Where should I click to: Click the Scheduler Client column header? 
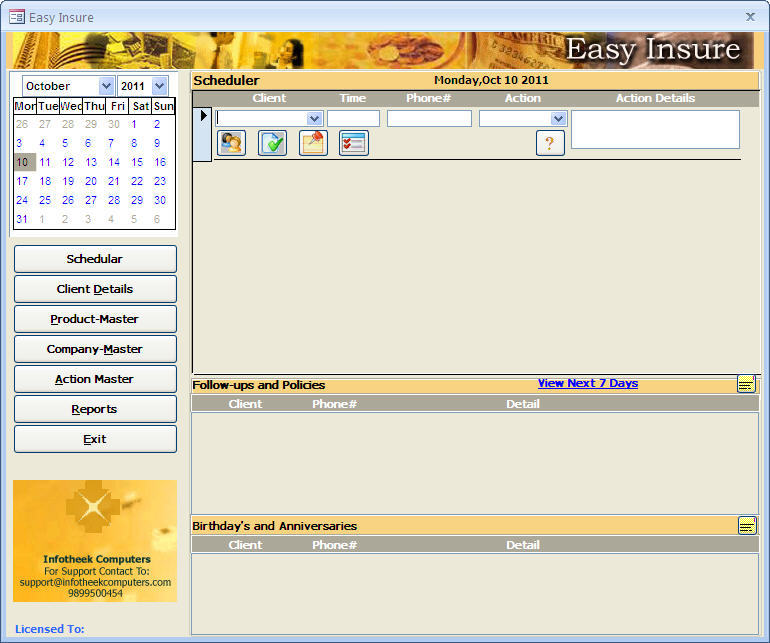[x=269, y=98]
